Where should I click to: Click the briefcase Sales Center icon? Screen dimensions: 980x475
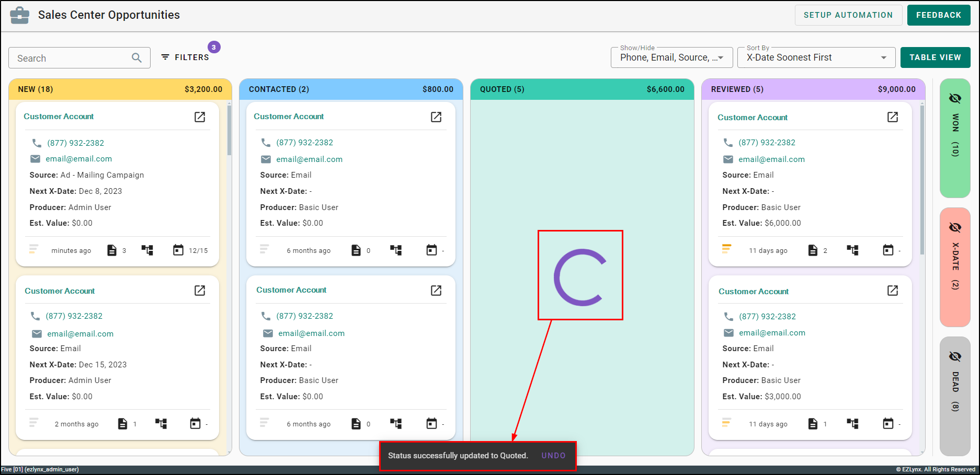point(20,15)
